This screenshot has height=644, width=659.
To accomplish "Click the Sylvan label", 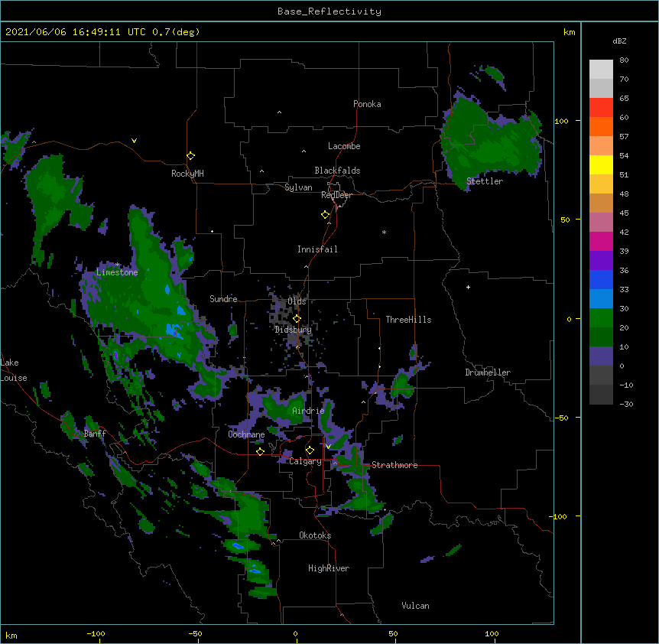I will tap(298, 187).
